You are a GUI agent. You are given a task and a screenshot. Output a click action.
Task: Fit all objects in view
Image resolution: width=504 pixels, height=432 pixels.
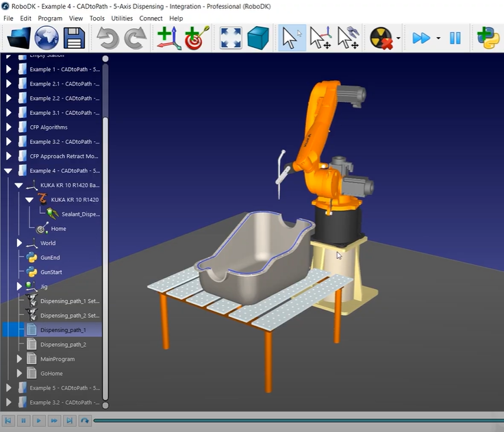[230, 38]
